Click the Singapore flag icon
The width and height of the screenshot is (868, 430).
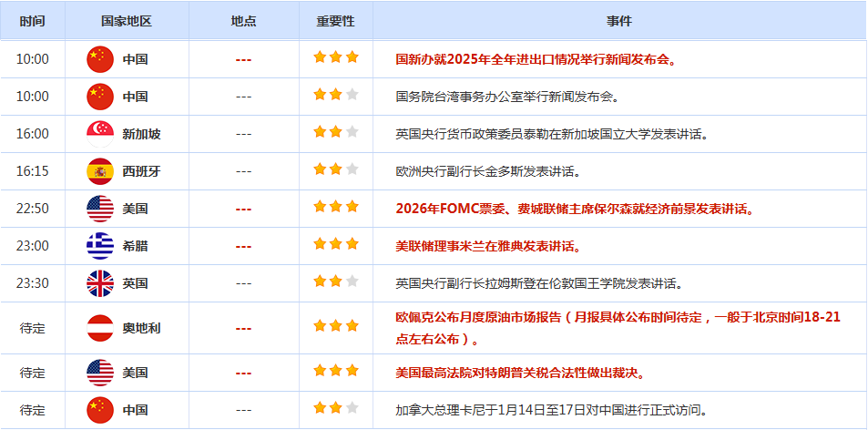point(100,134)
